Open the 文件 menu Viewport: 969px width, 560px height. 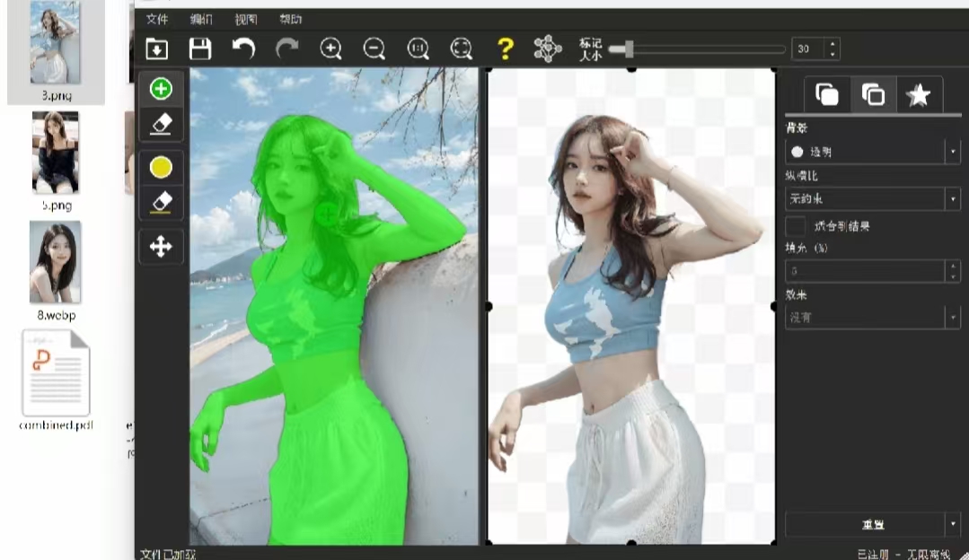coord(157,19)
